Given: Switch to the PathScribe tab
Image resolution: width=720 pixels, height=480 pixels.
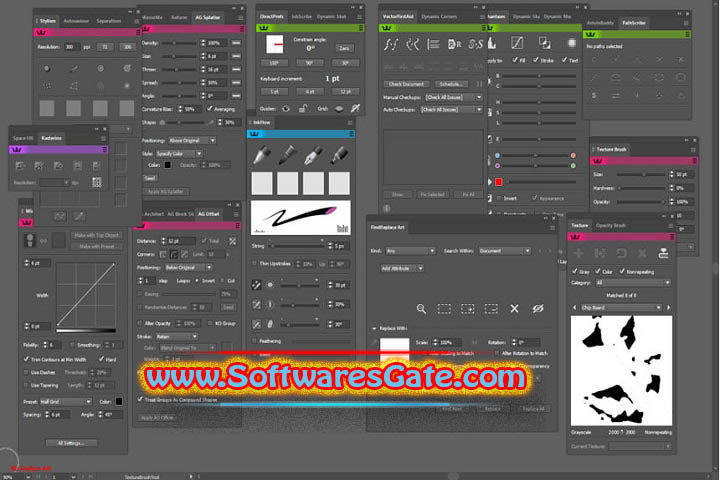Looking at the screenshot, I should click(x=634, y=23).
